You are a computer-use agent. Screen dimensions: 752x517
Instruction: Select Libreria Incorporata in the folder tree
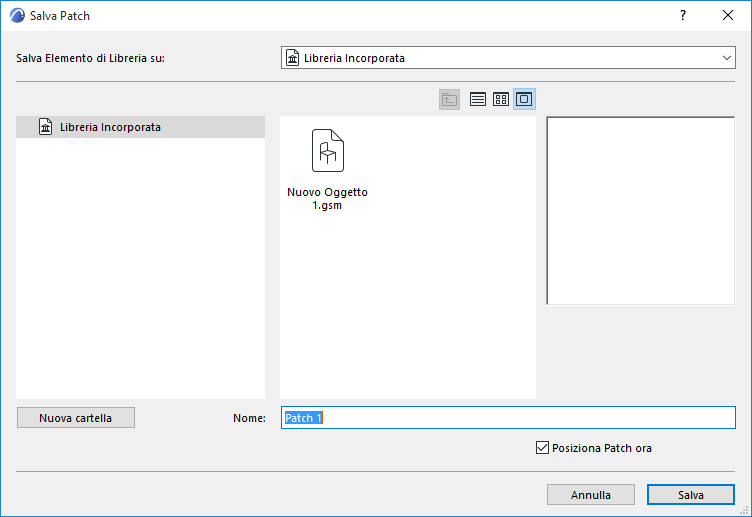point(141,127)
